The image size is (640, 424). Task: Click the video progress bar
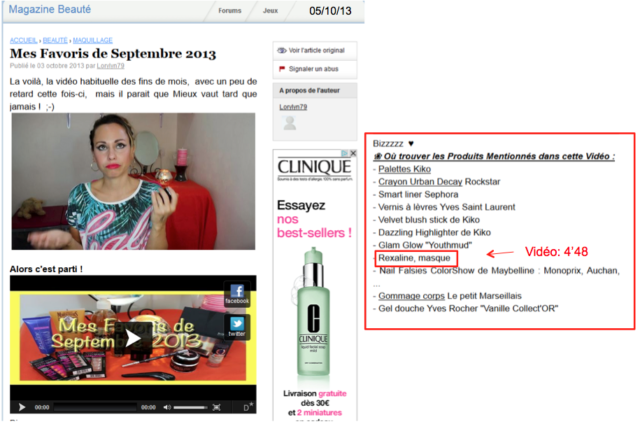click(95, 407)
